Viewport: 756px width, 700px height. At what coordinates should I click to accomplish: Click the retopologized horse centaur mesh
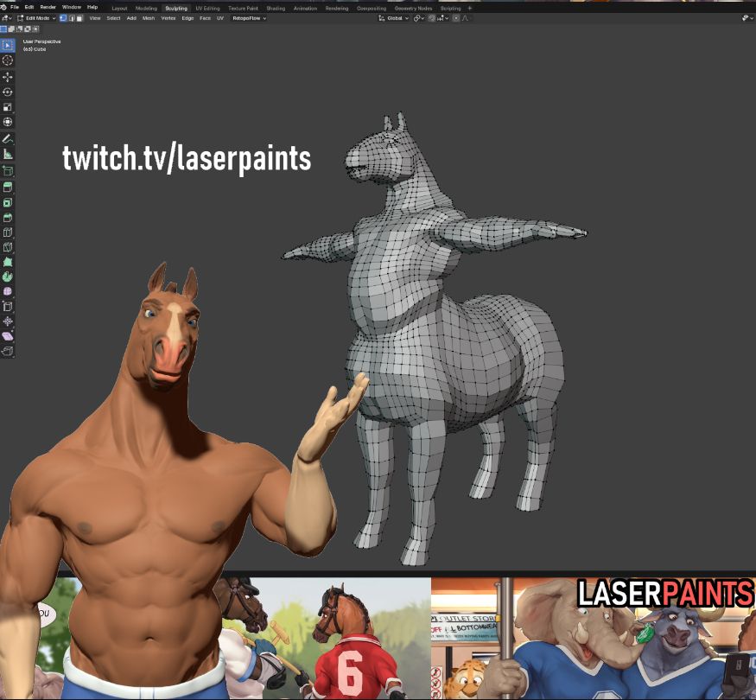point(434,337)
